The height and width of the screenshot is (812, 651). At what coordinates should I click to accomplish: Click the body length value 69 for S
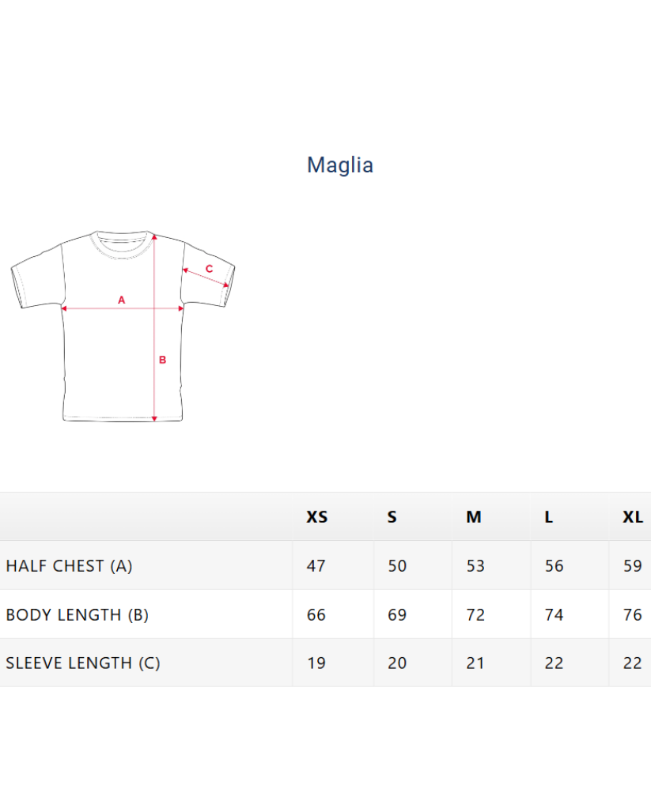397,614
